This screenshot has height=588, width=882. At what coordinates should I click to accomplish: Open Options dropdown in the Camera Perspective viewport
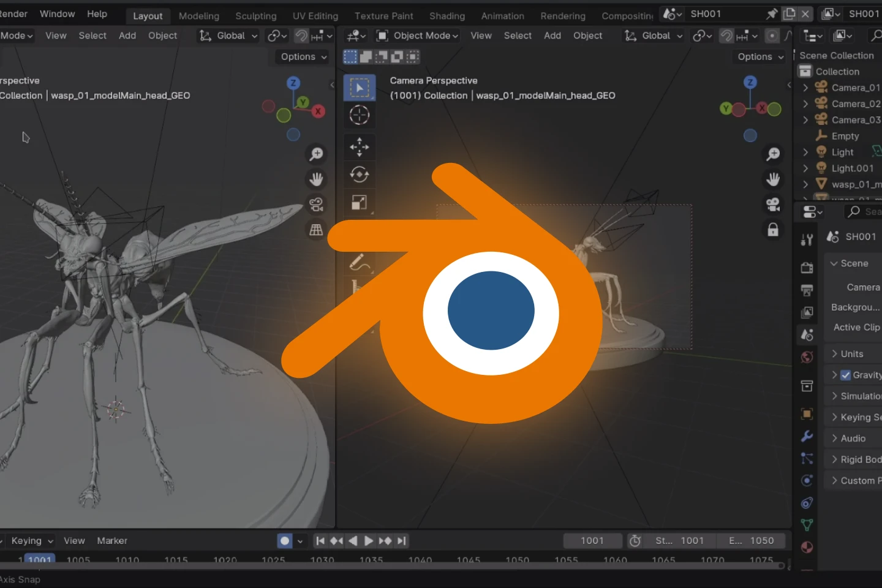tap(760, 57)
